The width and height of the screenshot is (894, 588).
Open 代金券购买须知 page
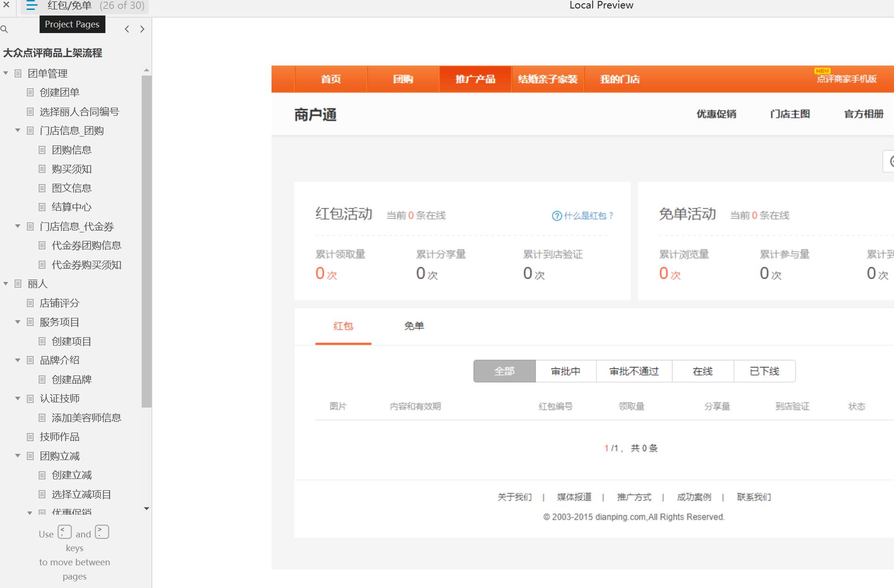point(86,265)
